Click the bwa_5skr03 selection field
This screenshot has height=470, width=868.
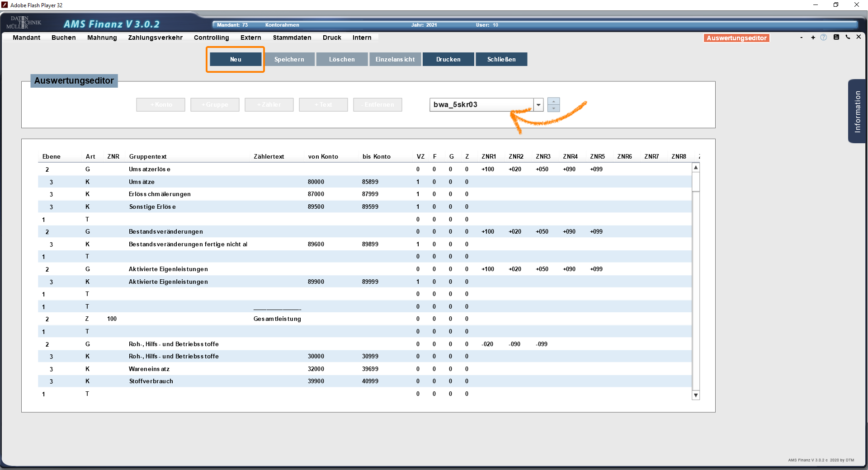[481, 105]
